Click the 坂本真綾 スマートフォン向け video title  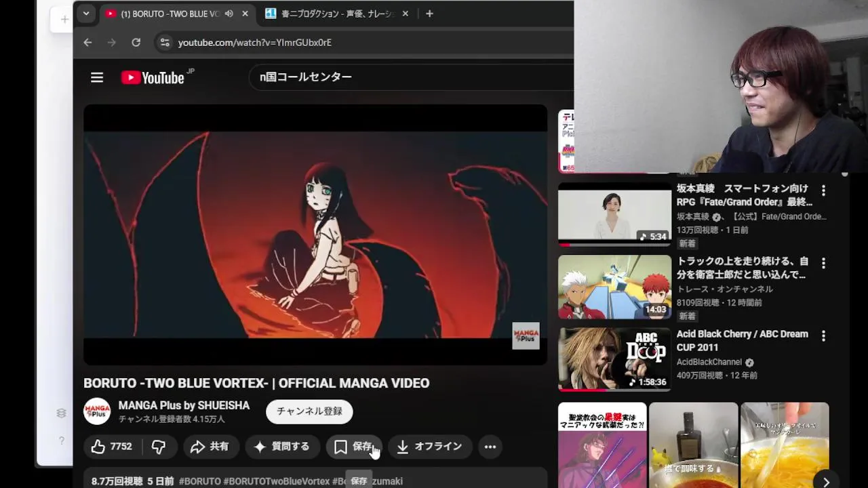pyautogui.click(x=745, y=195)
